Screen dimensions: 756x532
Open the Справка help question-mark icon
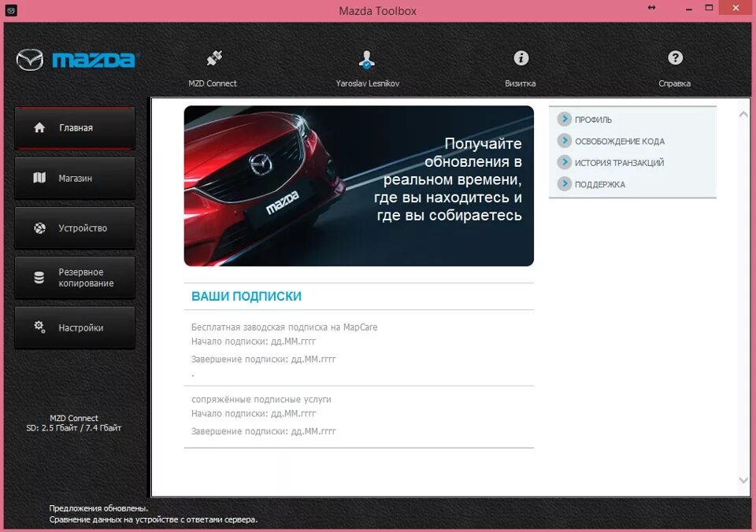(675, 57)
